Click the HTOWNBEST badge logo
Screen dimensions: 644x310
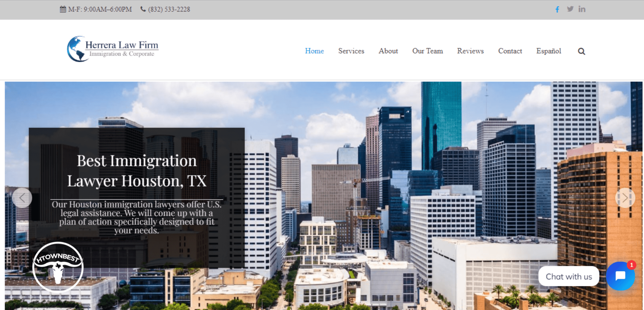(x=58, y=267)
